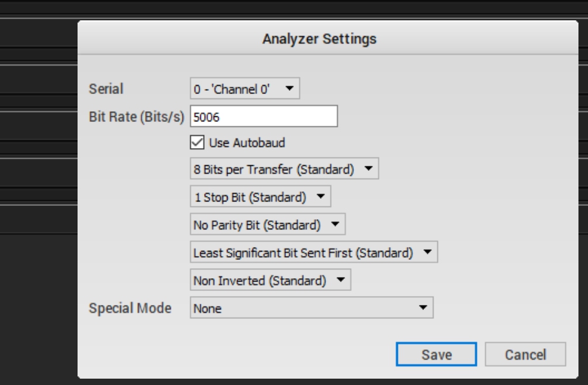588x385 pixels.
Task: Click the arrow beside 1 Stop Bit
Action: (320, 196)
